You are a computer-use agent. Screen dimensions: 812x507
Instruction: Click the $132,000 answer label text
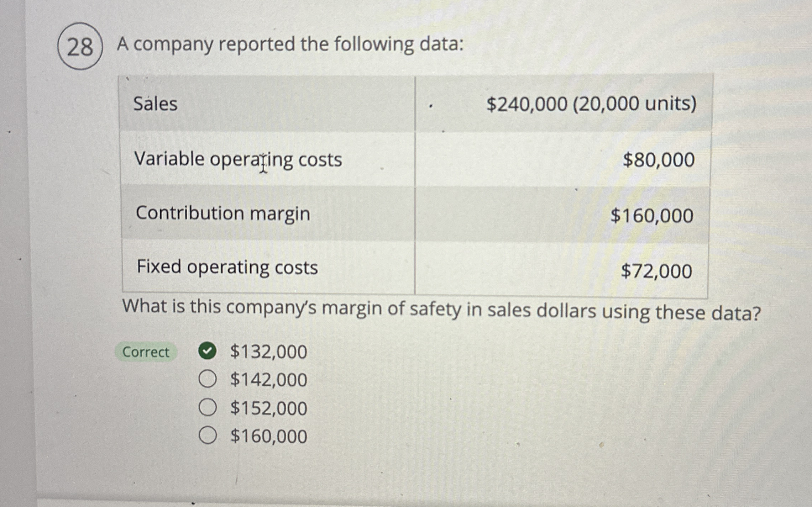pos(269,352)
